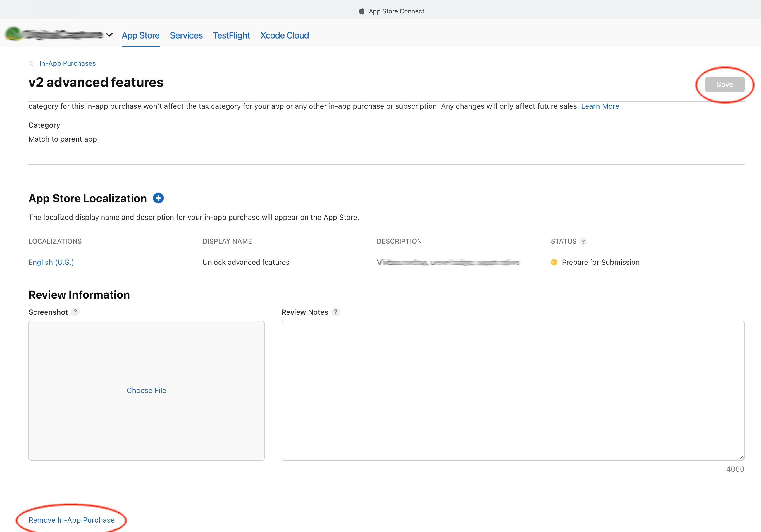Click the yellow Prepare for Submission status dot
The height and width of the screenshot is (532, 761).
(x=554, y=262)
